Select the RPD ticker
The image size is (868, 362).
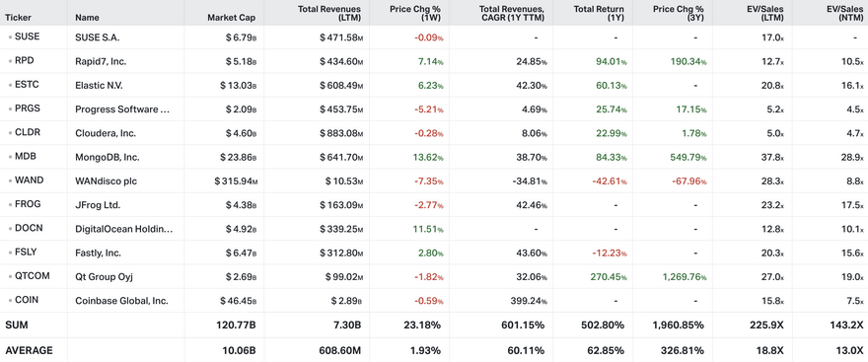tap(24, 61)
